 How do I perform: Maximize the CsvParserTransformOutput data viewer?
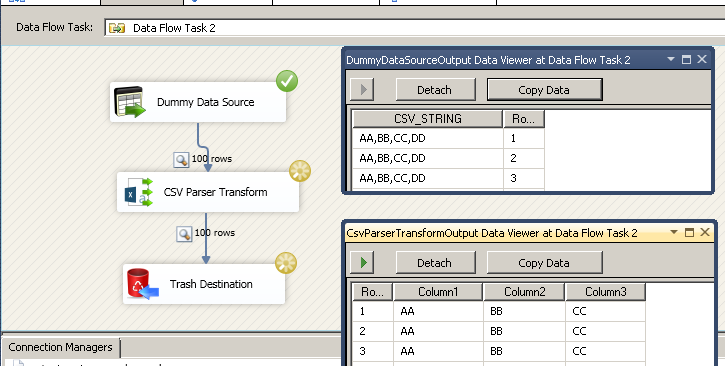coord(689,232)
